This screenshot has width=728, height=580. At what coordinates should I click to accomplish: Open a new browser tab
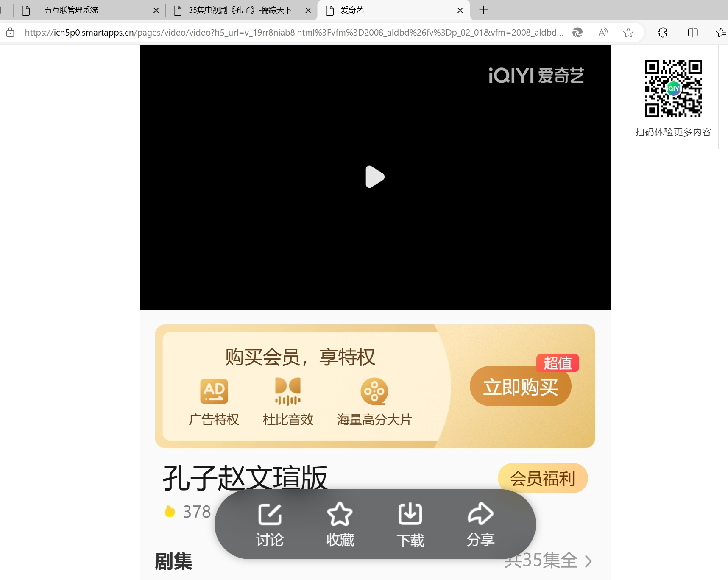pos(483,10)
